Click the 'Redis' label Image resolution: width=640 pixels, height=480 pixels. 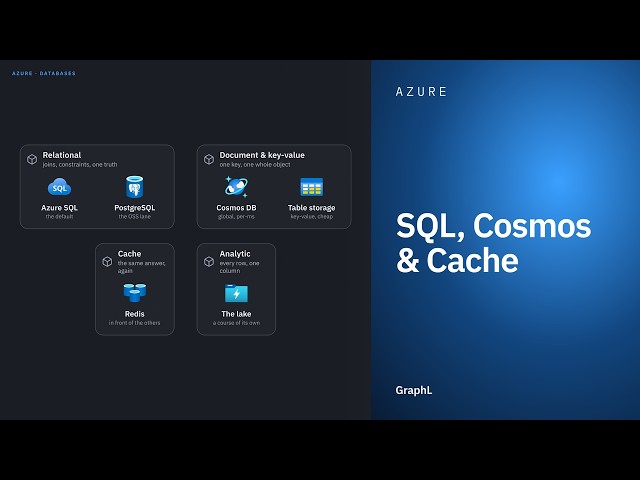point(135,314)
